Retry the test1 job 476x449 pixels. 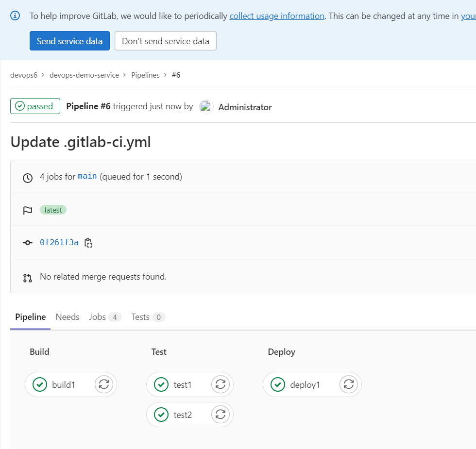pyautogui.click(x=221, y=384)
